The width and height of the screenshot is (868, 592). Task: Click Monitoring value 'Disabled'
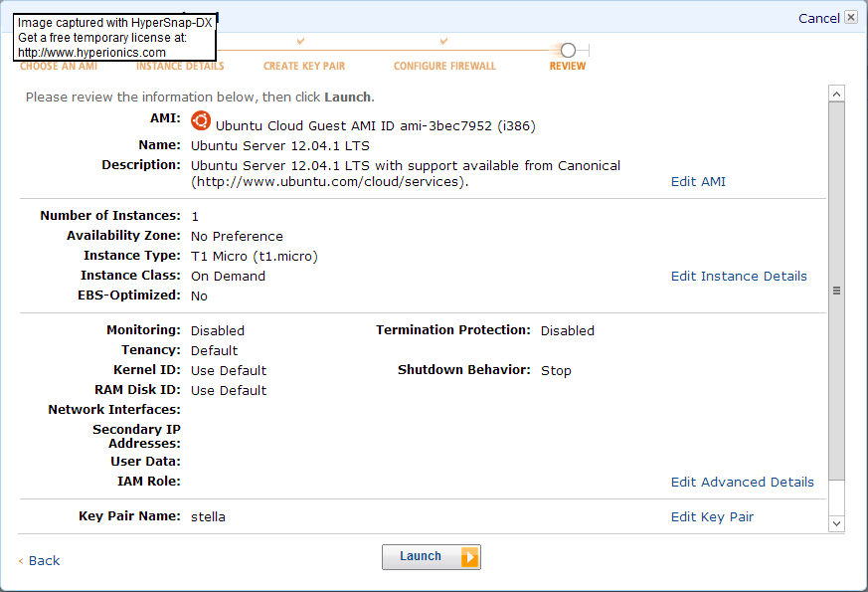point(218,330)
